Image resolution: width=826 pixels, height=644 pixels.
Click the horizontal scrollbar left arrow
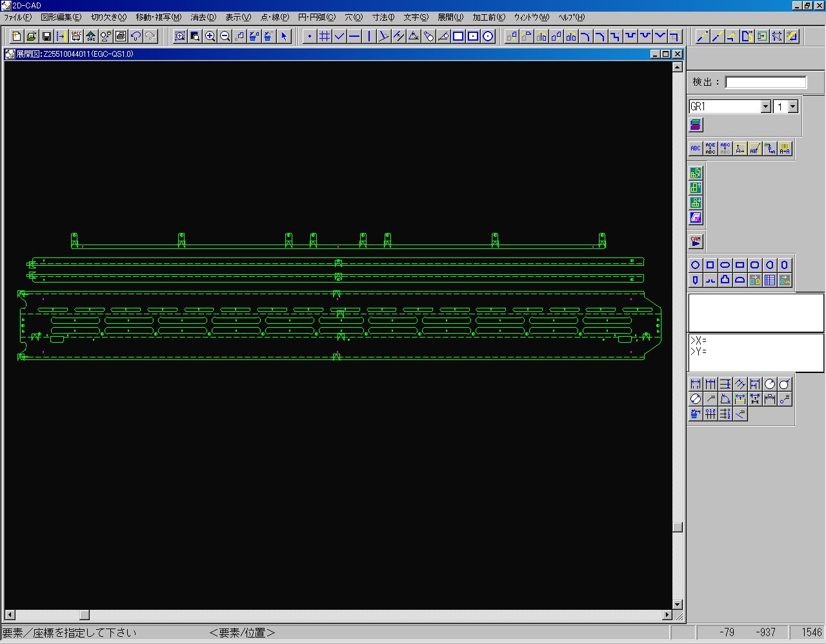pos(10,615)
